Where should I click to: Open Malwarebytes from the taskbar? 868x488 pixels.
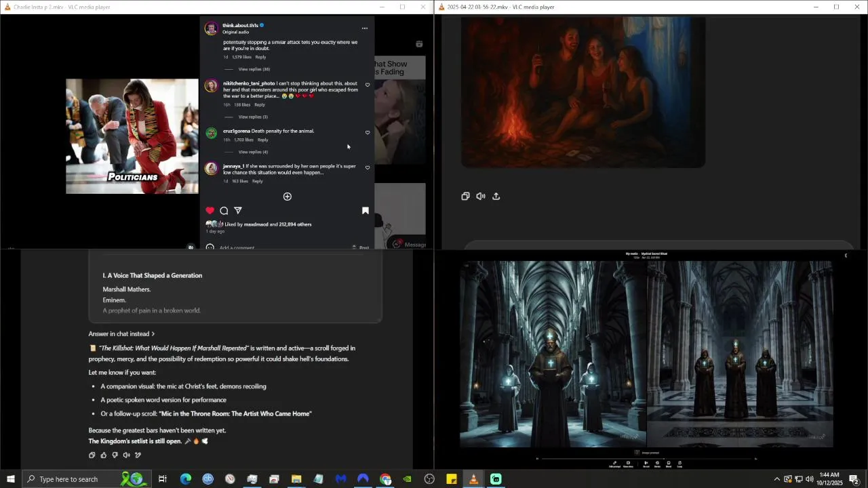pyautogui.click(x=341, y=479)
